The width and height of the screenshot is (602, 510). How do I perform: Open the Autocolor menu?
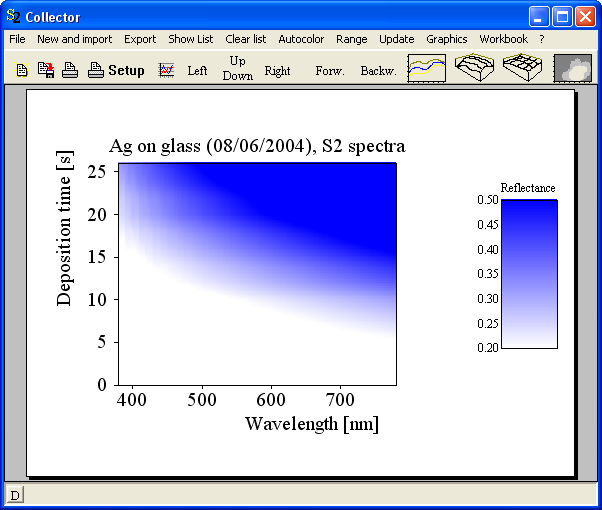click(x=301, y=39)
